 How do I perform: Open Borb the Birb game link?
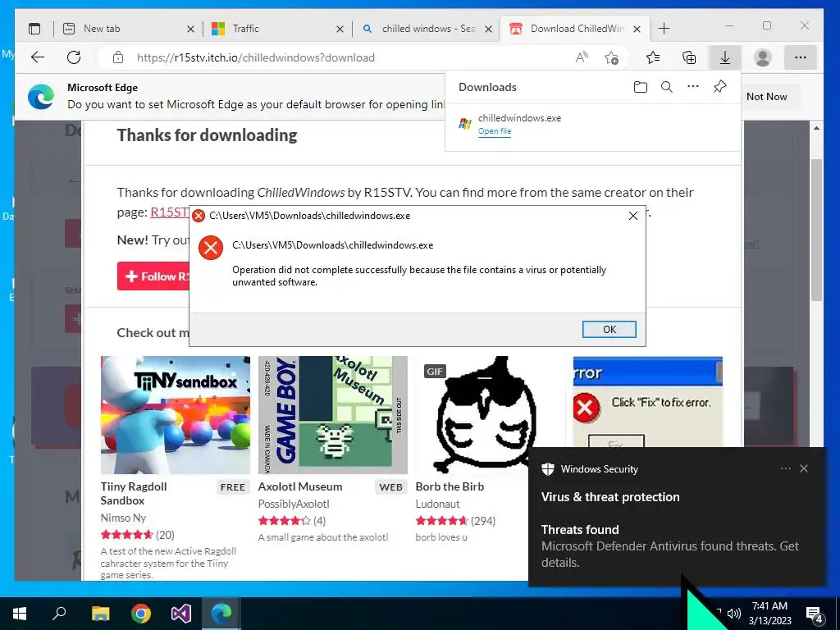[x=450, y=486]
